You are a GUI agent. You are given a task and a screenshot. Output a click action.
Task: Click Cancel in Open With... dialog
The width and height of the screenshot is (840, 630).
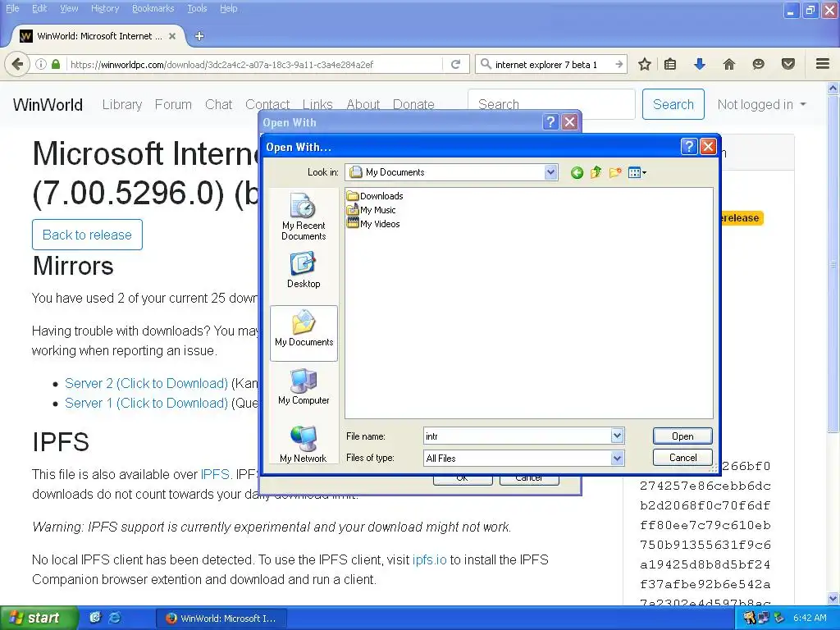[682, 458]
